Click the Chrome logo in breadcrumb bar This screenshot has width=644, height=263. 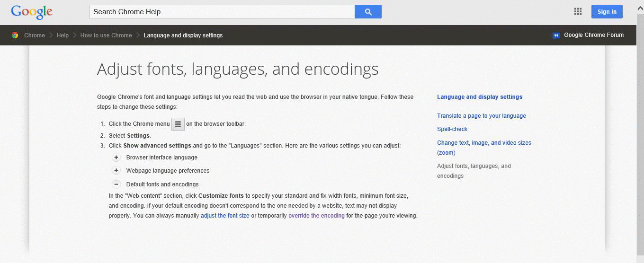[x=15, y=35]
